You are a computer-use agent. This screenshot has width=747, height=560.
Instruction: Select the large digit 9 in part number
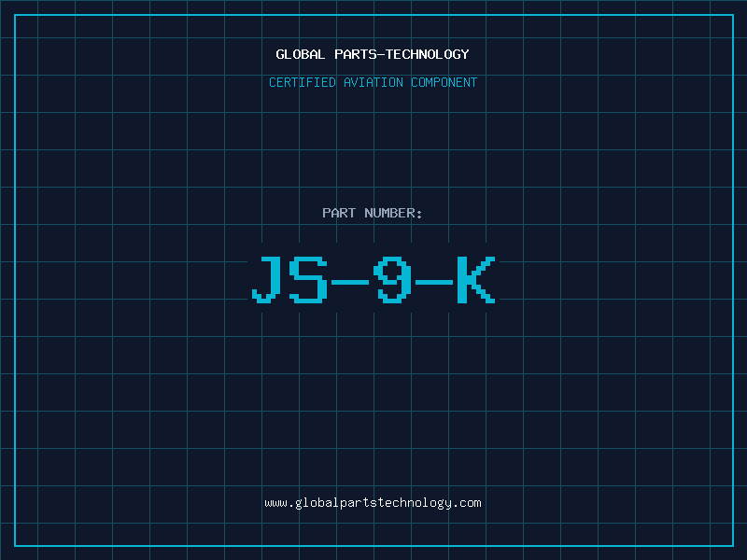click(393, 280)
